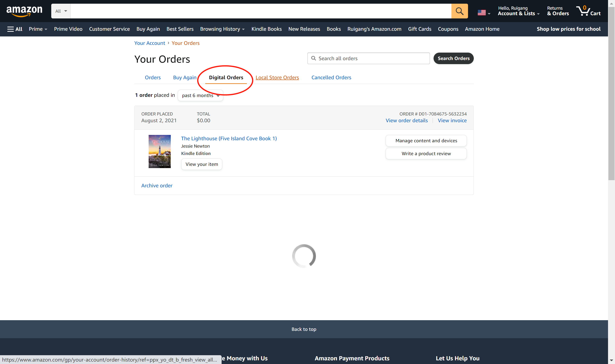Click the book cover thumbnail of The Lighthouse
Image resolution: width=615 pixels, height=364 pixels.
pyautogui.click(x=160, y=151)
